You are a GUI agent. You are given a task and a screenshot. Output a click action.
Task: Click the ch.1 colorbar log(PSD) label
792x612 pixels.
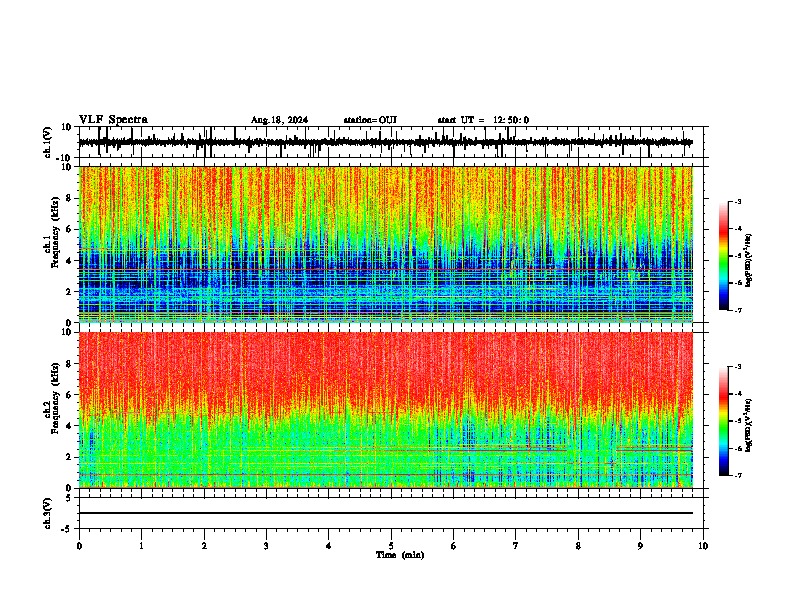(x=749, y=260)
